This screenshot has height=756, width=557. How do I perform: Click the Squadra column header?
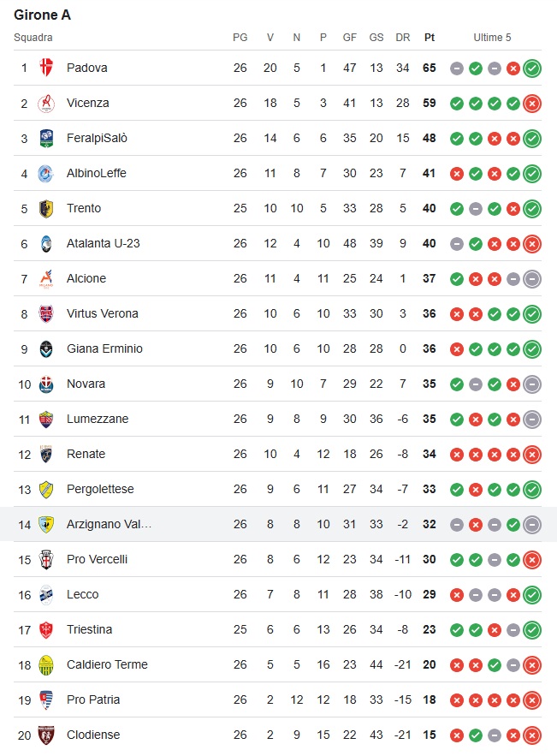33,38
